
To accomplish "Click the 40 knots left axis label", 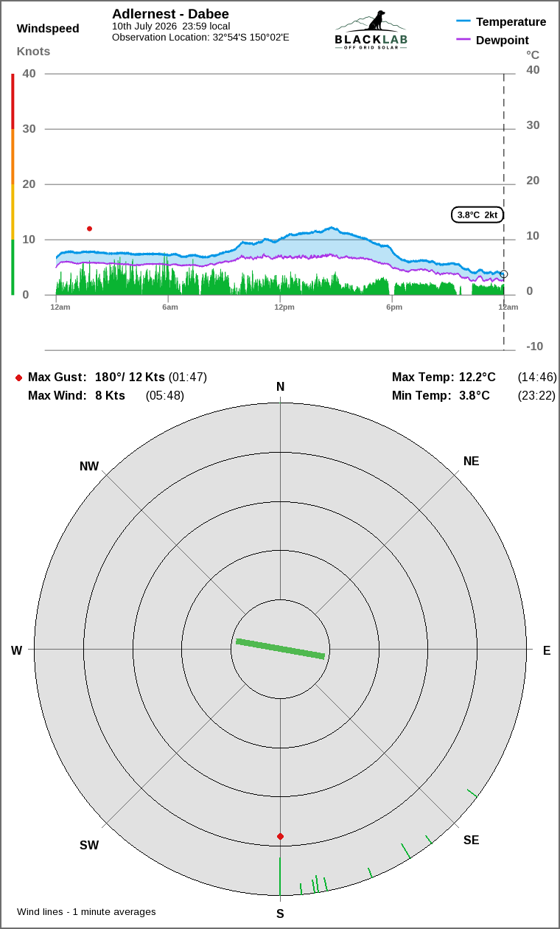I will 29,73.
